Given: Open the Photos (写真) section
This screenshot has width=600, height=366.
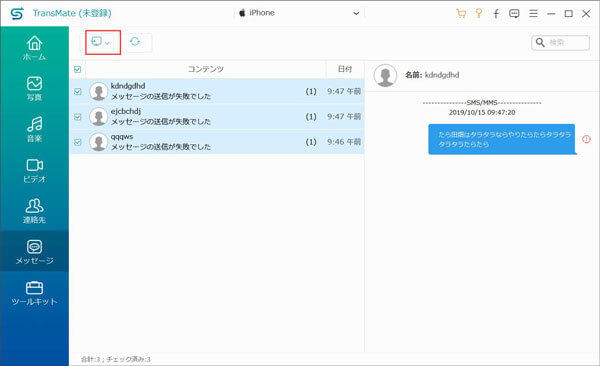Looking at the screenshot, I should coord(34,88).
